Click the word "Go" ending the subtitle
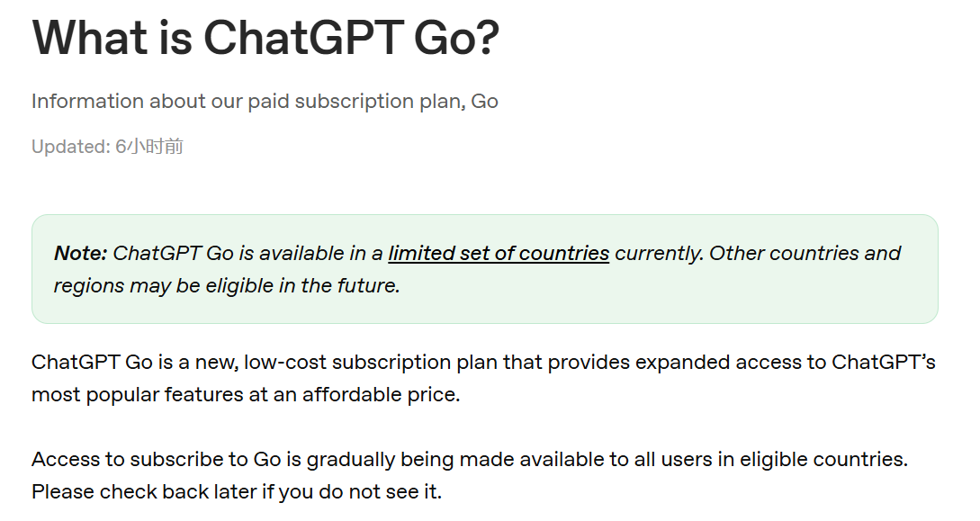Viewport: 980px width, 521px height. pyautogui.click(x=484, y=101)
